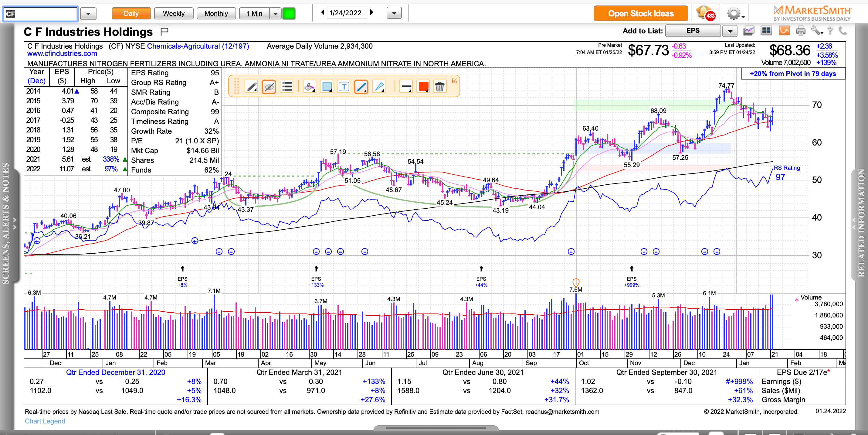Click the MarketSmith logo
Image resolution: width=868 pixels, height=435 pixels.
[812, 13]
